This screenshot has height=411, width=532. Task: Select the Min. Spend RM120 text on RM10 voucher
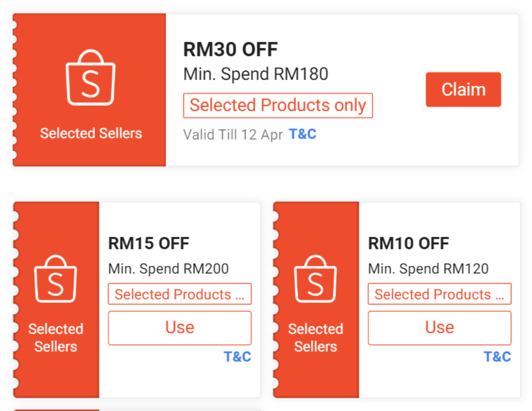pyautogui.click(x=428, y=268)
